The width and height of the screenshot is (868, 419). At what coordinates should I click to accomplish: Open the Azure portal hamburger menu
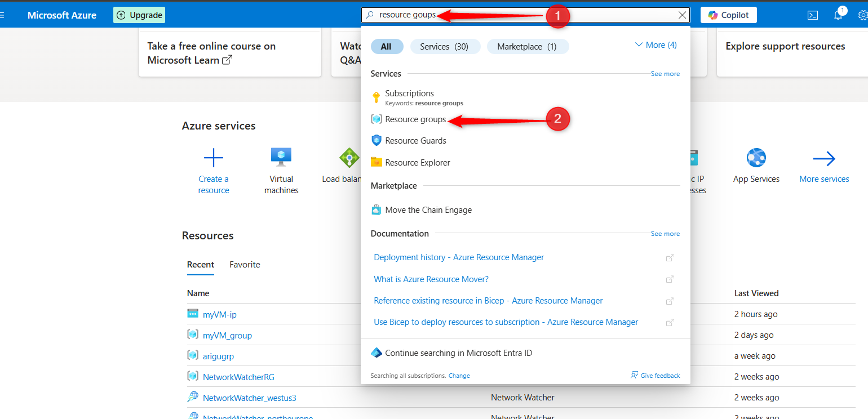click(2, 15)
